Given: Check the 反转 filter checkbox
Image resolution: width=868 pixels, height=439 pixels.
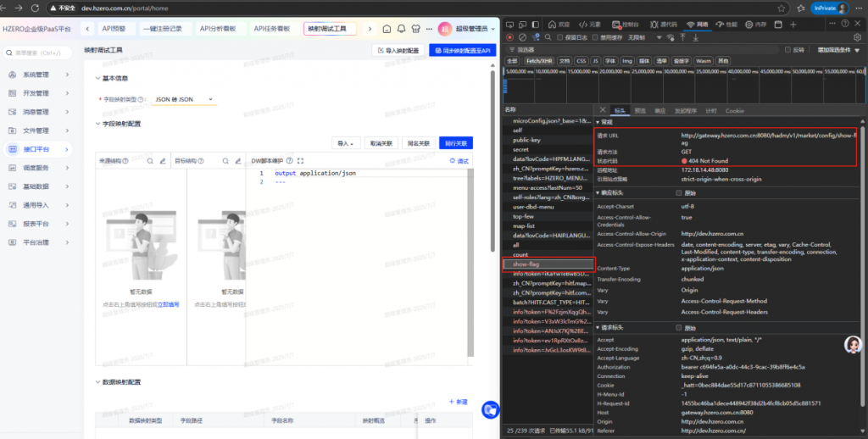Looking at the screenshot, I should pos(787,49).
